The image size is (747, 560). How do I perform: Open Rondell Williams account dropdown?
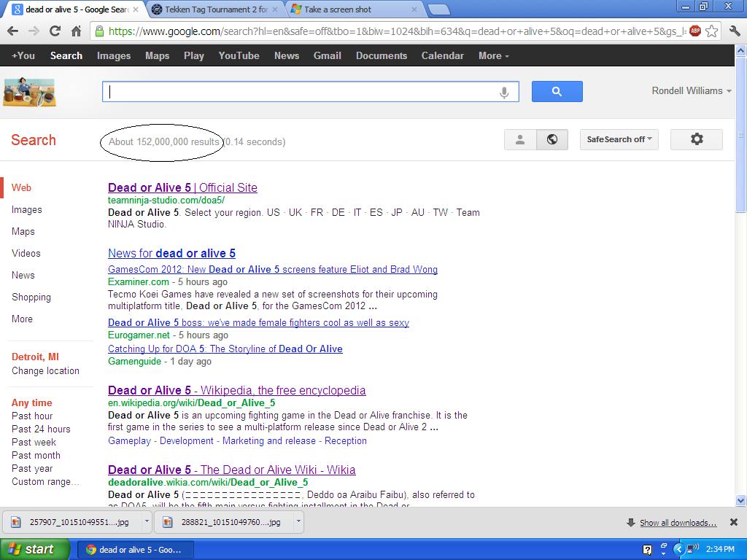[692, 91]
